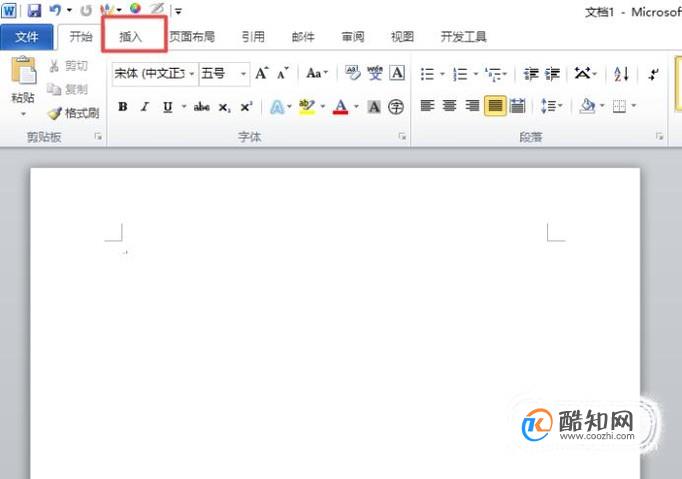Click the Distributed alignment icon

coord(517,106)
